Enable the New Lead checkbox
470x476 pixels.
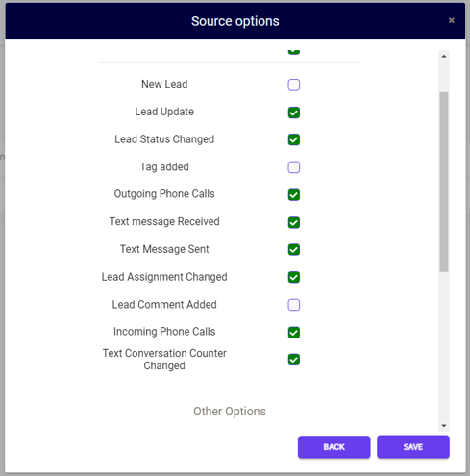pyautogui.click(x=293, y=85)
